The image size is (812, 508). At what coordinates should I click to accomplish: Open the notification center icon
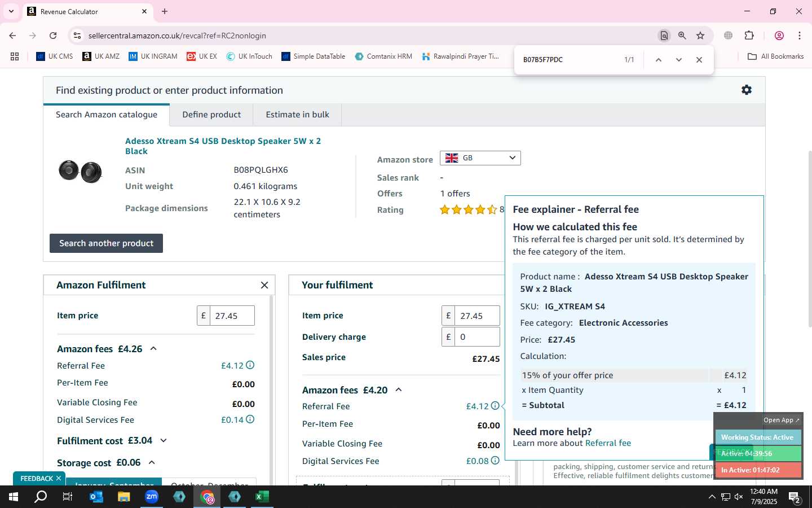click(x=795, y=497)
